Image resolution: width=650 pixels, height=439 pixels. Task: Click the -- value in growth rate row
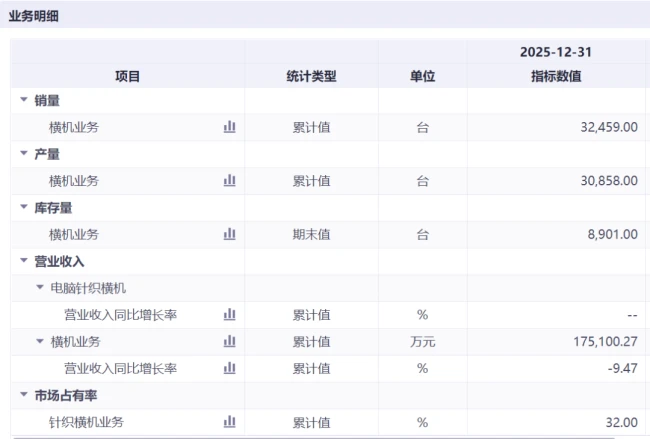tap(632, 315)
